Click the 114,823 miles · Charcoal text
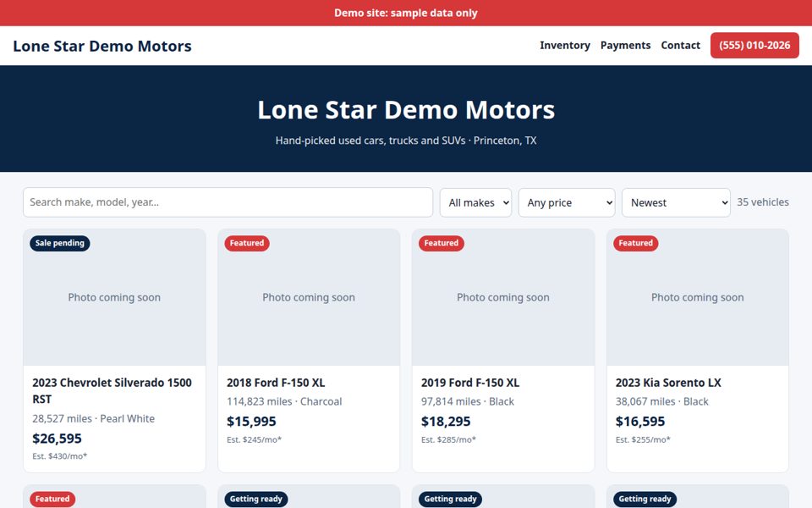812x508 pixels. 284,401
